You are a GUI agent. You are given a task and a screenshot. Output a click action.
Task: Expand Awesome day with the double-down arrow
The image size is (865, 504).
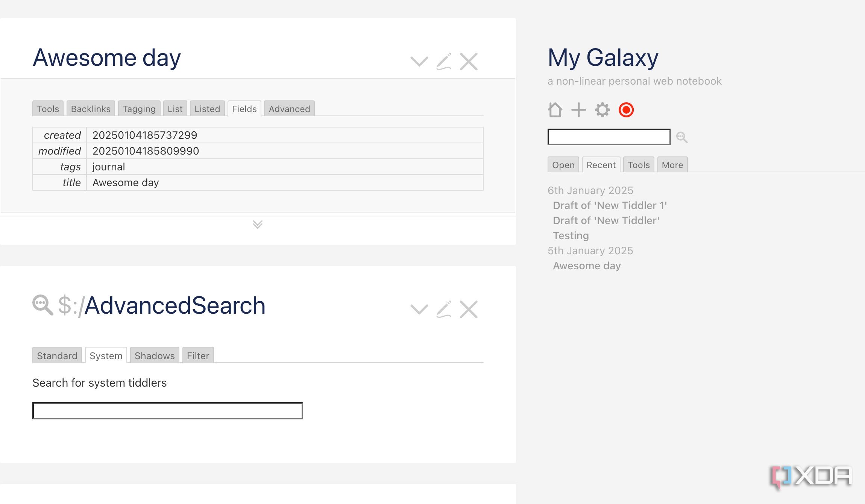tap(257, 225)
